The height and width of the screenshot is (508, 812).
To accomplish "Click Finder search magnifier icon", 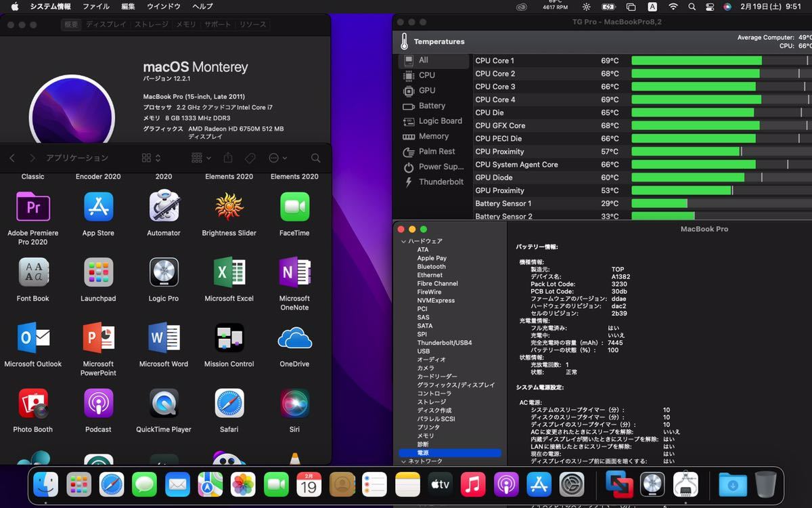I will pos(315,158).
